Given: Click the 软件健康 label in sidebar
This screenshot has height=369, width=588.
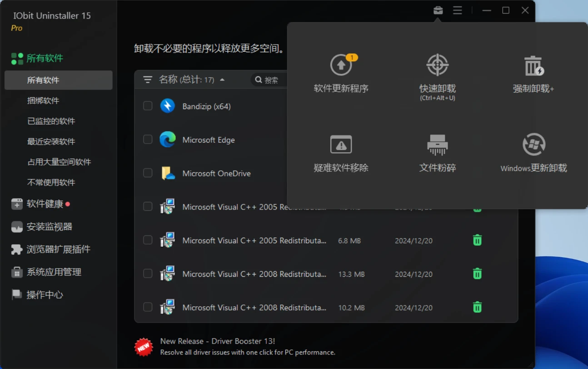Looking at the screenshot, I should [x=45, y=204].
